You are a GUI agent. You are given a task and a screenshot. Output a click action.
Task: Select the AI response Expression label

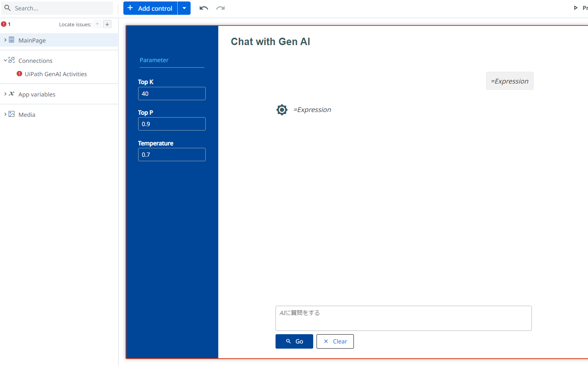coord(312,110)
